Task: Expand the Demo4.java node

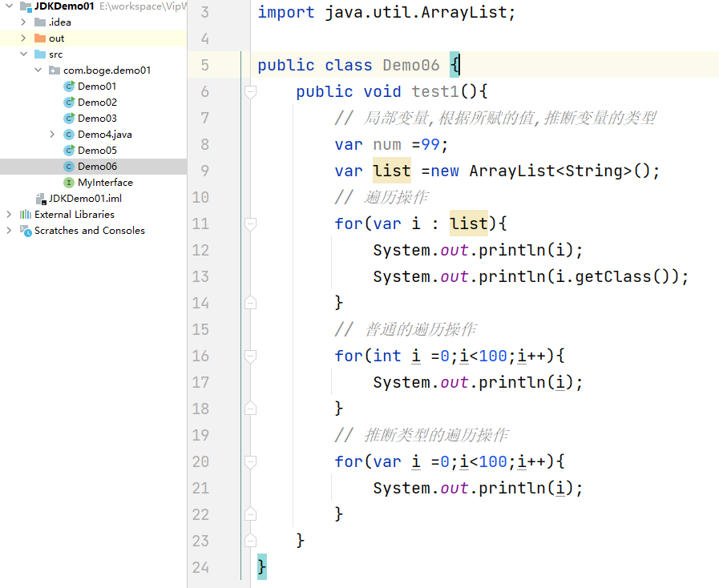Action: click(x=52, y=135)
